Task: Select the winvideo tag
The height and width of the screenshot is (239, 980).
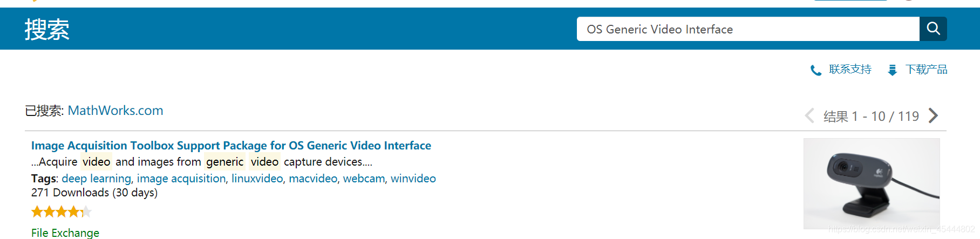Action: (x=413, y=179)
